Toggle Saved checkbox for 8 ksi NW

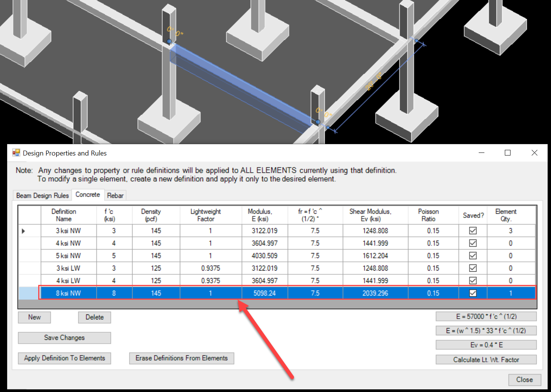point(473,293)
